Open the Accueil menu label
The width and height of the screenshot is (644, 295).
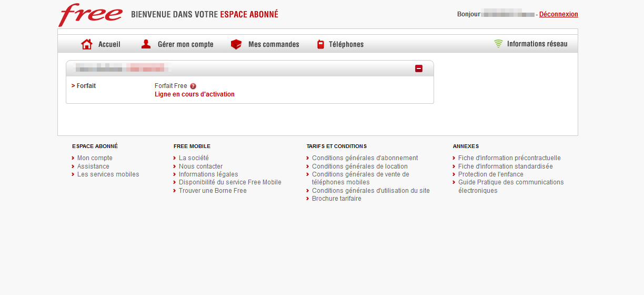(x=109, y=44)
